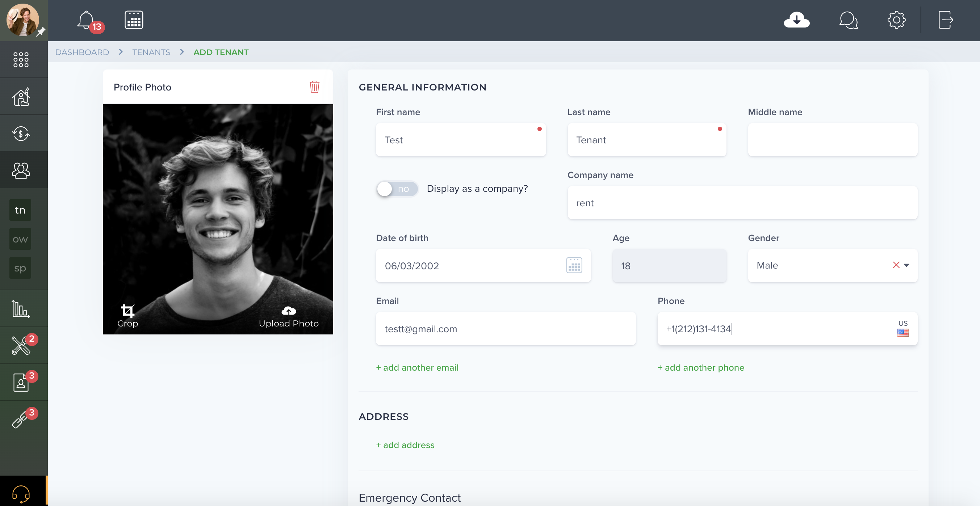Image resolution: width=980 pixels, height=506 pixels.
Task: Go to TENANTS breadcrumb
Action: (x=151, y=52)
